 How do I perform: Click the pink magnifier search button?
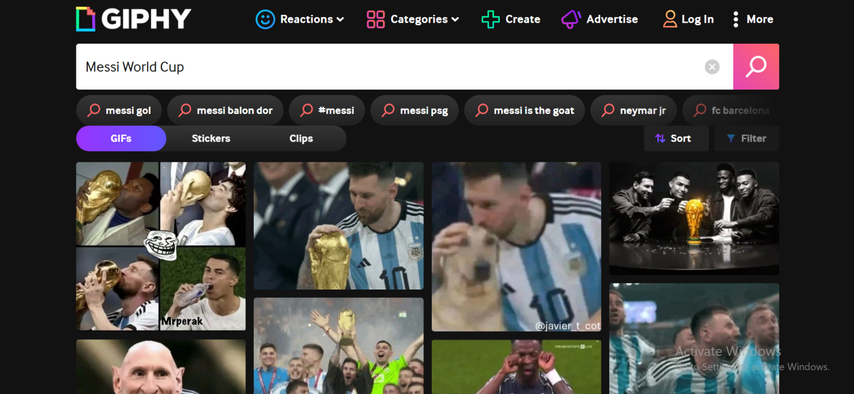(756, 66)
